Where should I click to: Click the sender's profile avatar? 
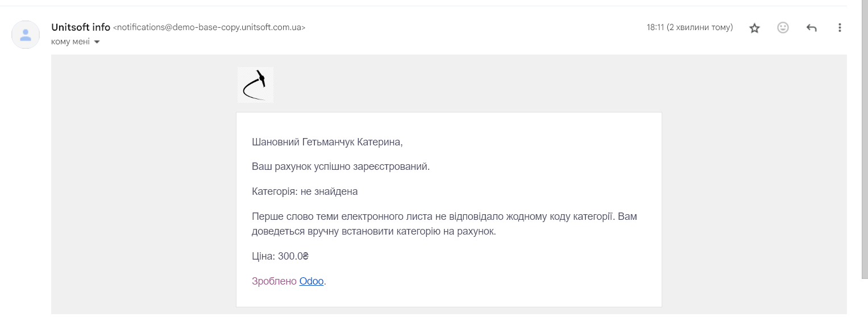[26, 35]
